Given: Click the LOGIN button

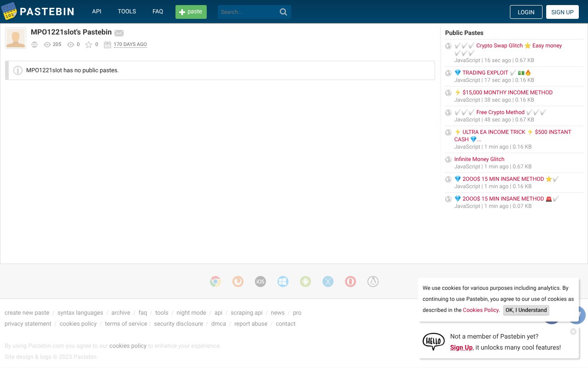Looking at the screenshot, I should click(526, 12).
